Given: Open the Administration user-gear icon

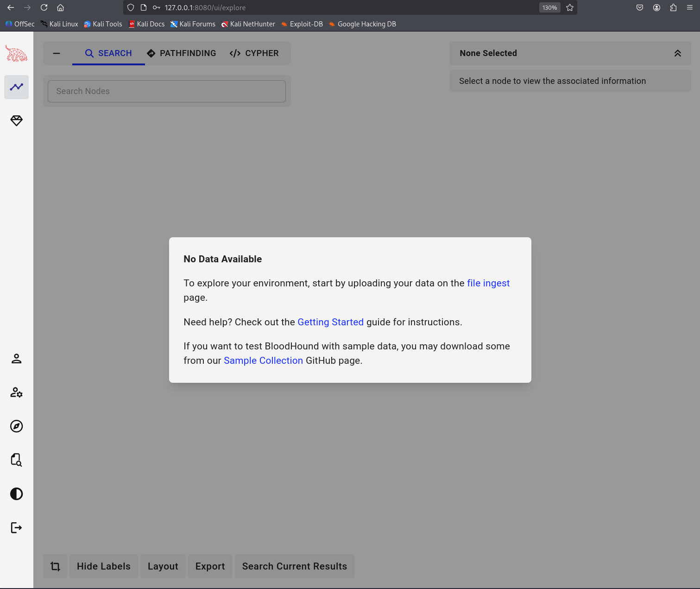Looking at the screenshot, I should (16, 393).
